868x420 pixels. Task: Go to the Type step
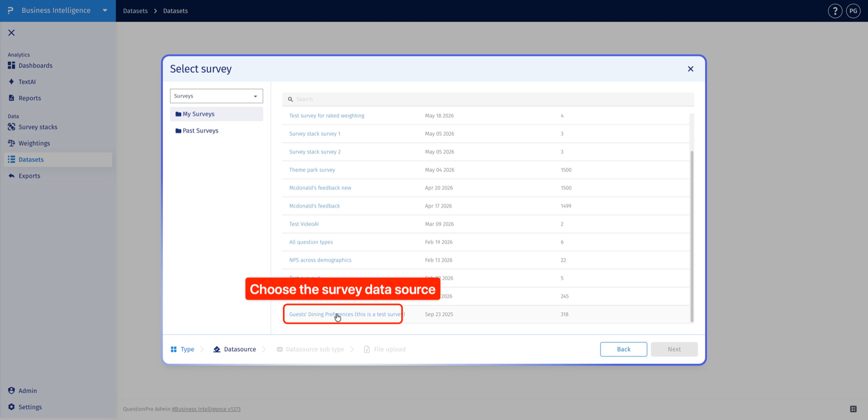[x=182, y=349]
